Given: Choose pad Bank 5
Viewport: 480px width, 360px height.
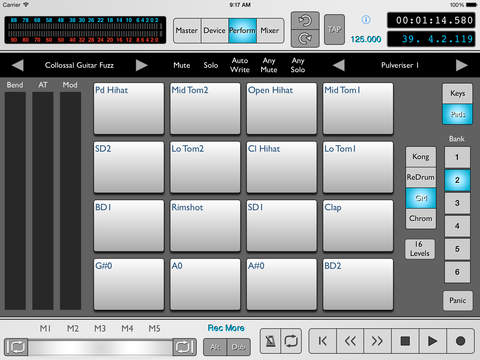Looking at the screenshot, I should tap(457, 249).
